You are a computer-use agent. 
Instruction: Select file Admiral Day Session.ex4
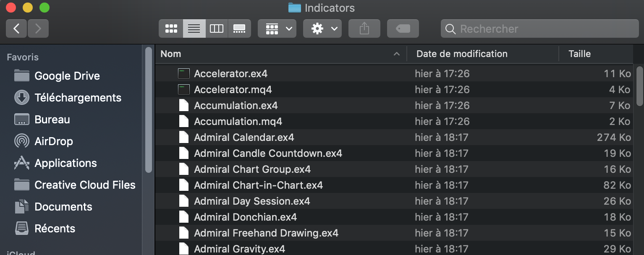point(394,201)
